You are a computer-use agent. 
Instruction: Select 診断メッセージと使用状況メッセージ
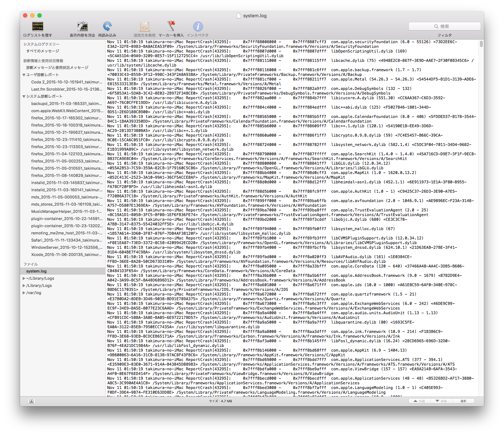point(57,68)
